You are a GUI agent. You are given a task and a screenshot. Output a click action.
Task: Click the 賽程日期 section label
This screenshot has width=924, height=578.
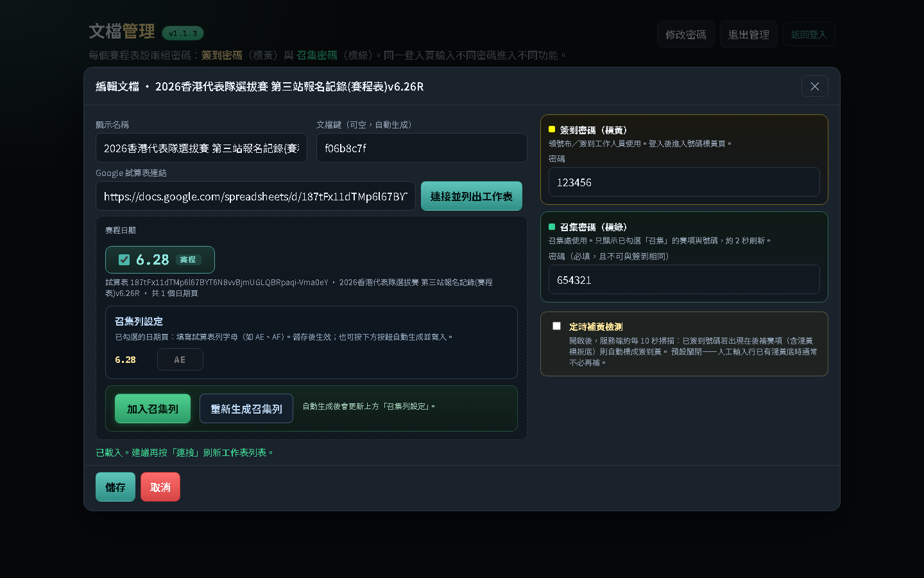pyautogui.click(x=121, y=230)
